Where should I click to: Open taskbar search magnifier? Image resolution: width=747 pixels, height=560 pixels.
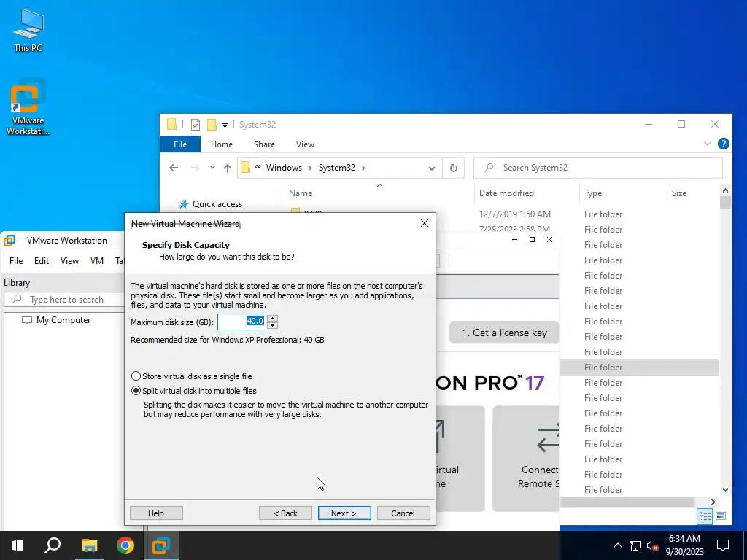tap(53, 545)
